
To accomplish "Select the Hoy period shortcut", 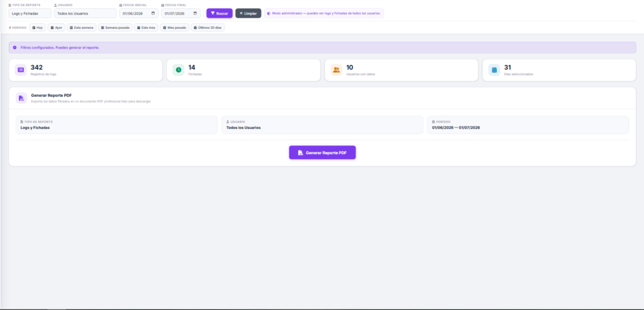I will (37, 28).
